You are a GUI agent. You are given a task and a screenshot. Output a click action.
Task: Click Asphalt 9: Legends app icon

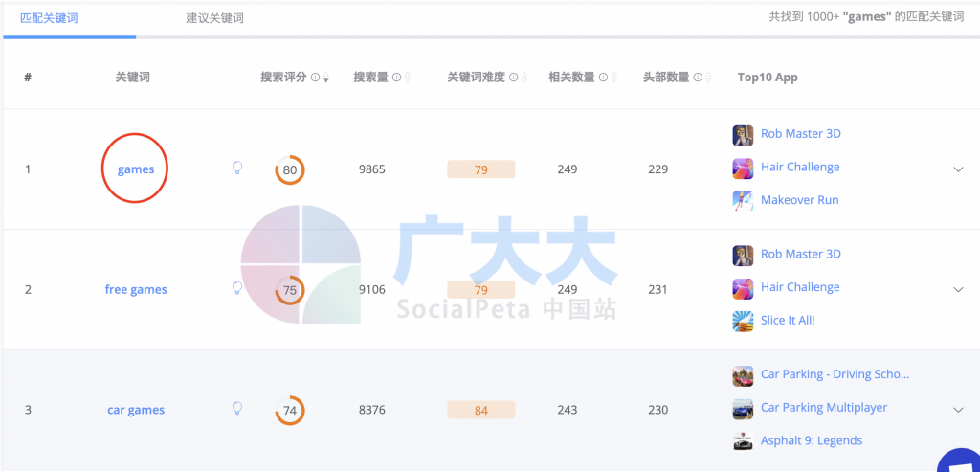point(743,440)
